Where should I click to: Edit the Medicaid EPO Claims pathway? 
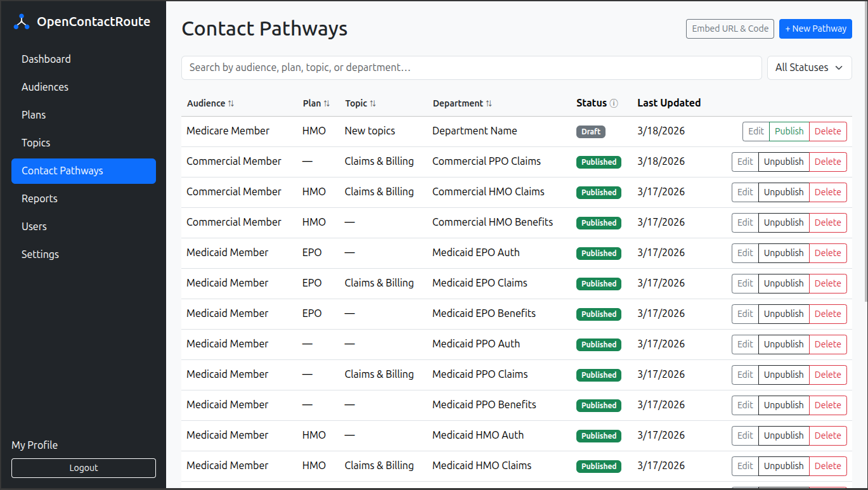[744, 283]
